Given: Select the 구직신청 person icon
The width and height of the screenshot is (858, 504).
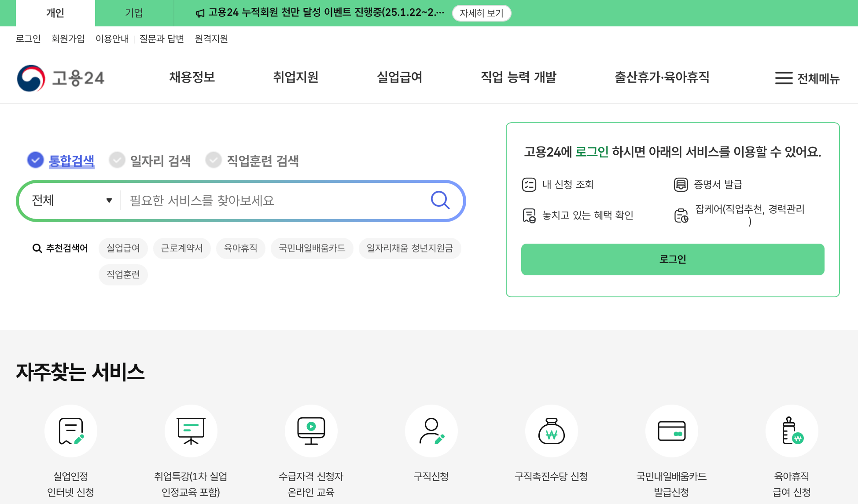Looking at the screenshot, I should click(x=431, y=431).
